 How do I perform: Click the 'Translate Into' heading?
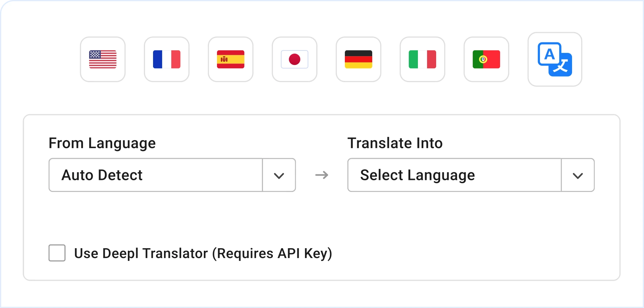point(395,143)
